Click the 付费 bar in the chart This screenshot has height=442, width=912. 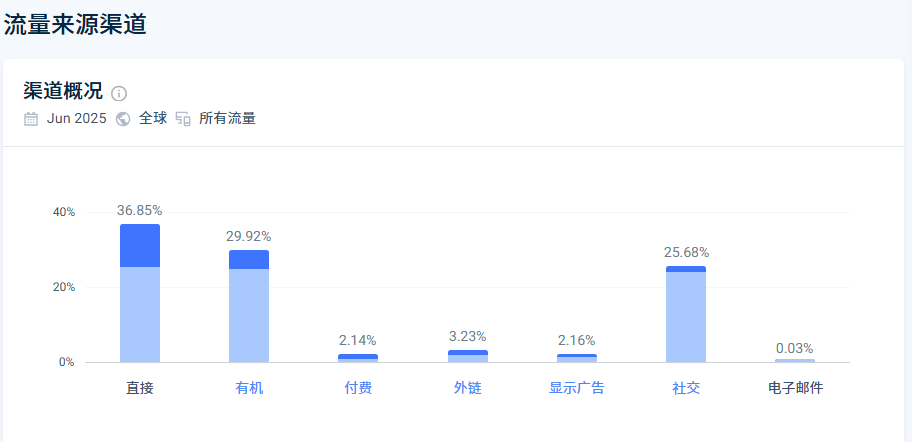[x=358, y=358]
